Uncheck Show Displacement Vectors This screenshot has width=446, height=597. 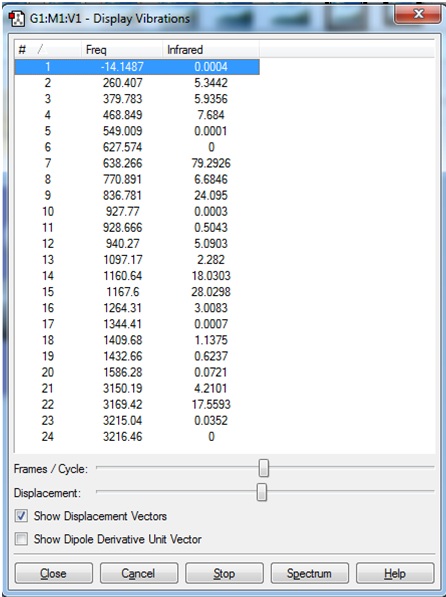(x=21, y=516)
